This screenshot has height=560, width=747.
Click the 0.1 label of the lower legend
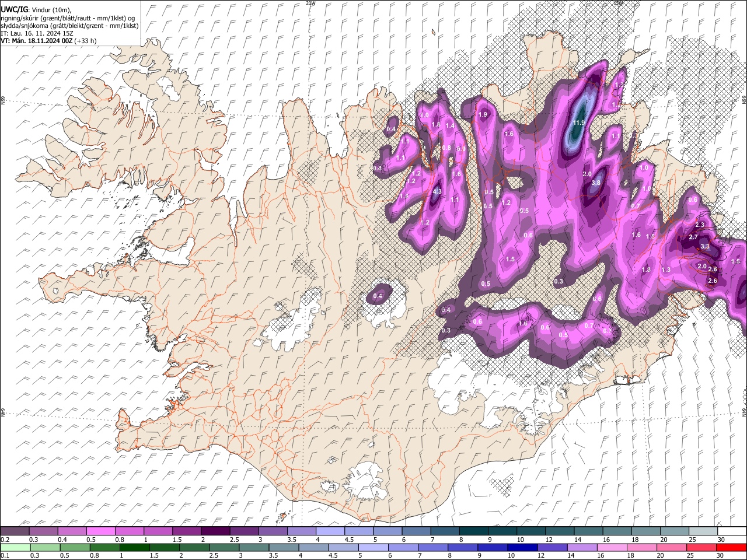click(5, 555)
